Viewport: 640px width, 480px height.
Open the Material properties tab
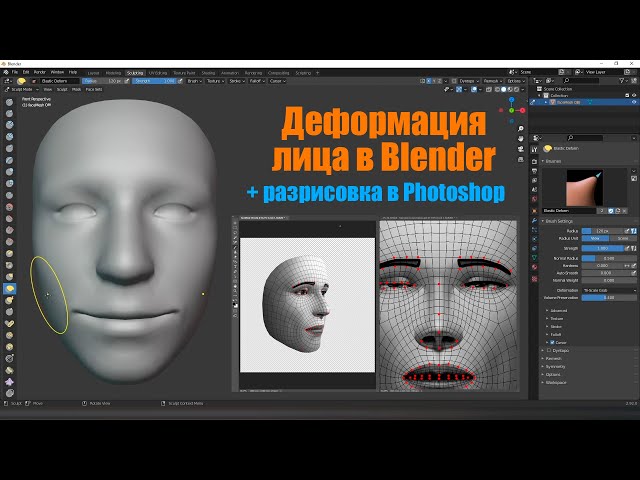(x=534, y=267)
